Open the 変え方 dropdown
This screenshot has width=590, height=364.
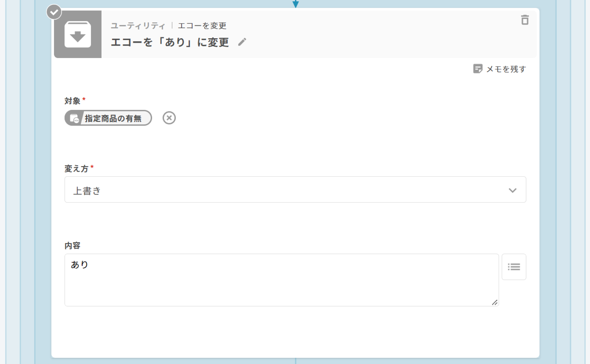pos(295,189)
